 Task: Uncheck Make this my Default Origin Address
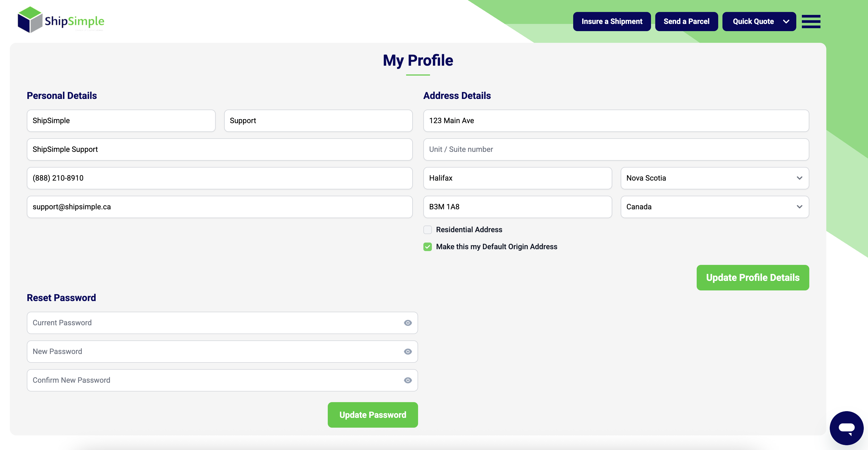[x=428, y=247]
